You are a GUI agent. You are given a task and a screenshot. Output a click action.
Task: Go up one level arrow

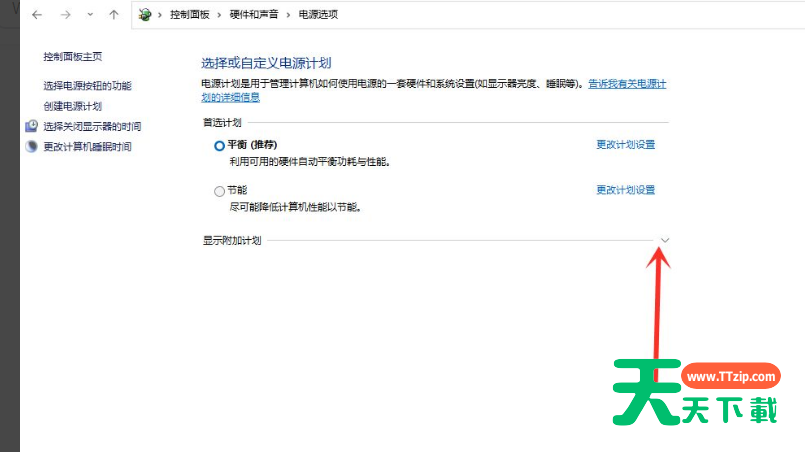coord(113,14)
